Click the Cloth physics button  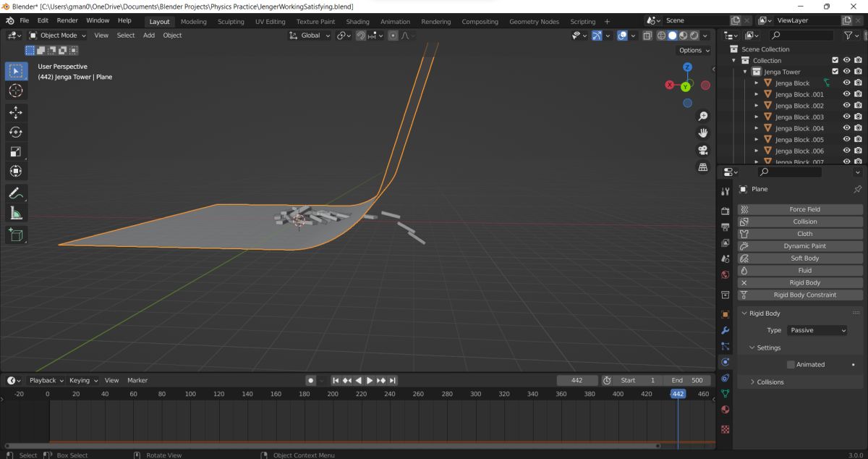click(804, 234)
